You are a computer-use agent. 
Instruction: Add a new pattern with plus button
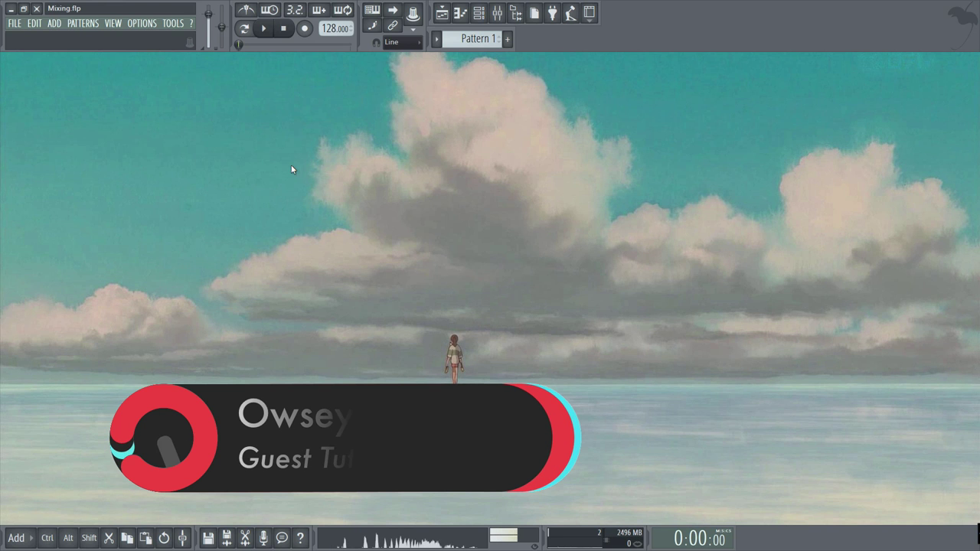[x=507, y=39]
